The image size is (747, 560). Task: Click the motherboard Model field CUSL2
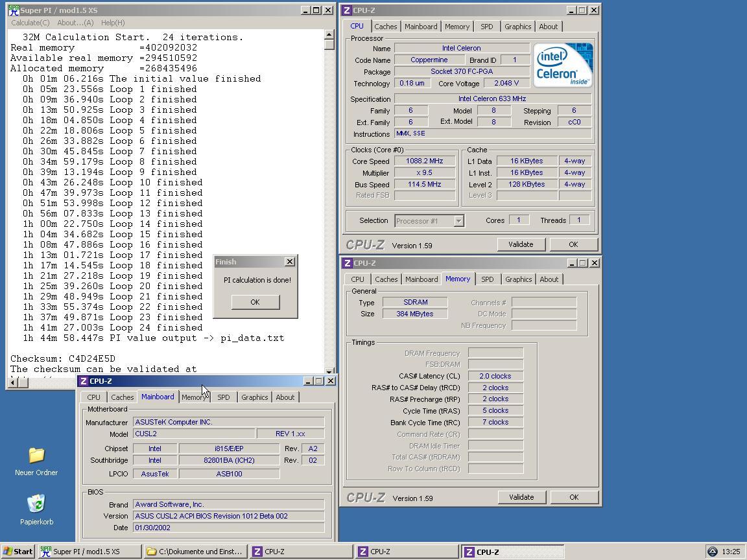(x=193, y=434)
